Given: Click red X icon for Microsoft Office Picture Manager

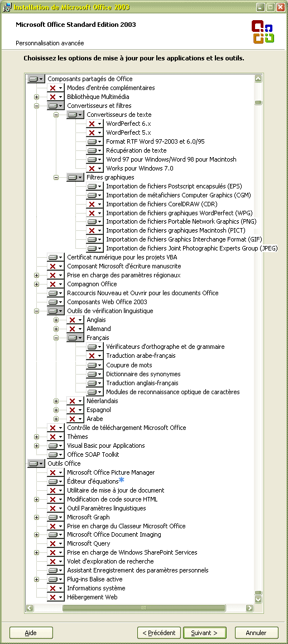Looking at the screenshot, I should click(52, 473).
